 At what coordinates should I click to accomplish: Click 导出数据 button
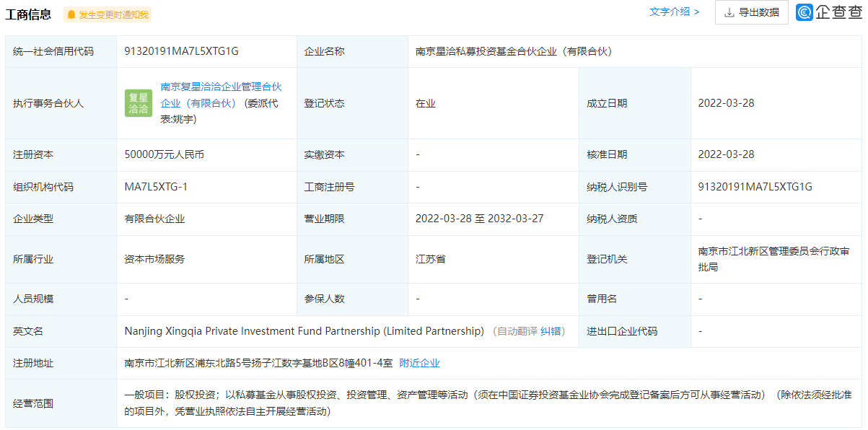pyautogui.click(x=751, y=12)
